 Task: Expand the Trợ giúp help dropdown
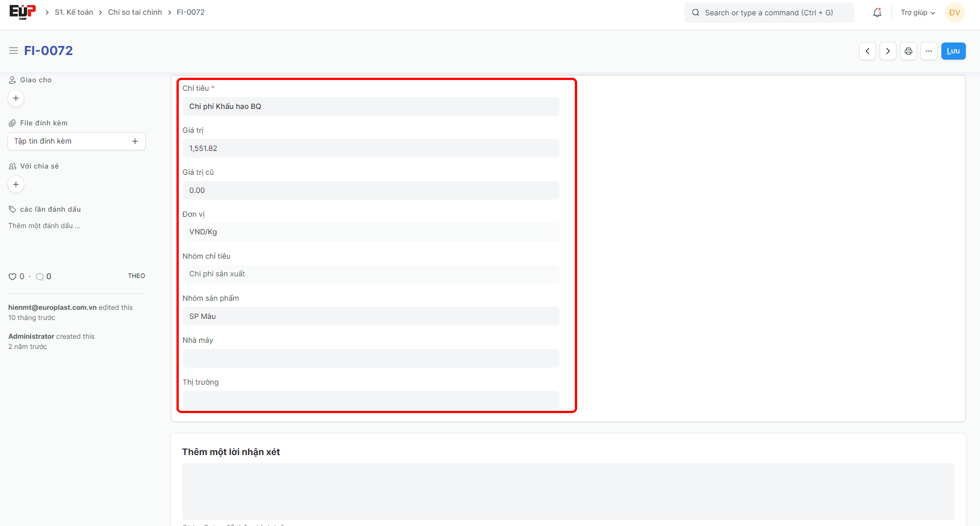coord(917,12)
